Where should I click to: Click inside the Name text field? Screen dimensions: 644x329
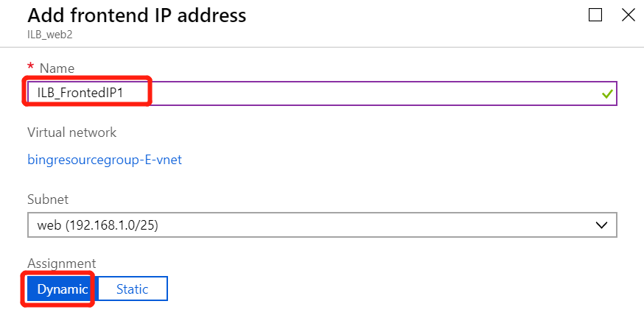click(368, 93)
